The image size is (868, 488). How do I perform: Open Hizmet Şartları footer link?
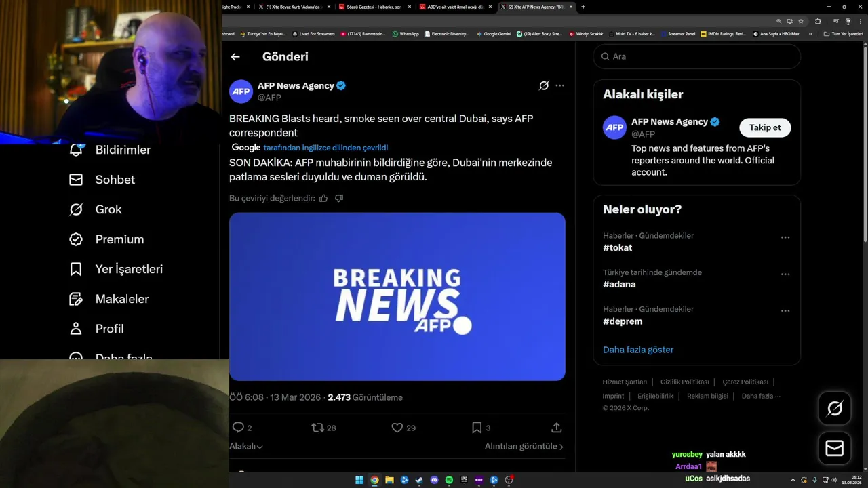pyautogui.click(x=625, y=382)
